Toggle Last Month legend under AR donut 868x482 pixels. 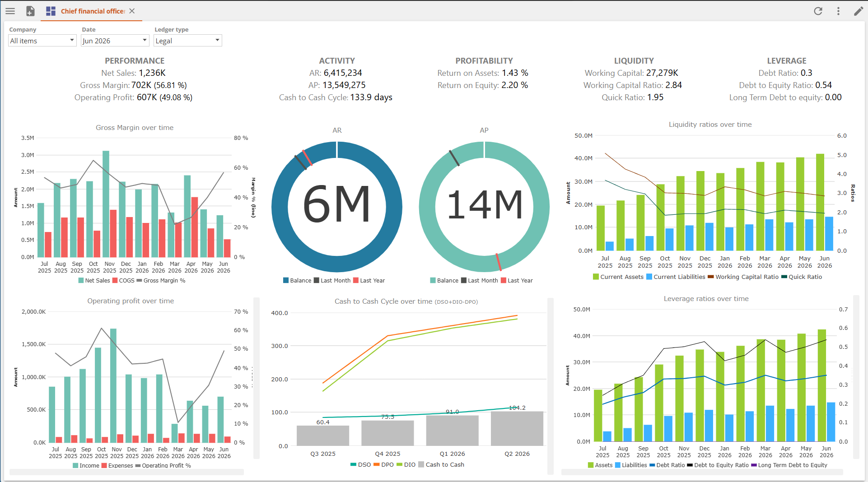pyautogui.click(x=332, y=281)
